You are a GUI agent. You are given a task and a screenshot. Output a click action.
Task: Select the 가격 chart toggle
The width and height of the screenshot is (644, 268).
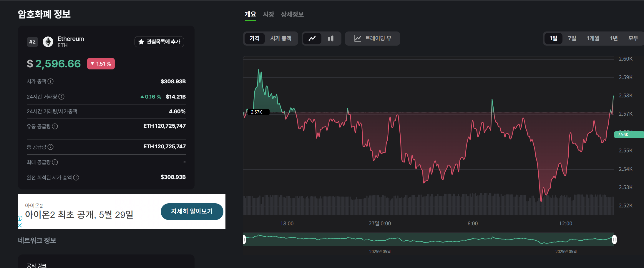pyautogui.click(x=255, y=38)
